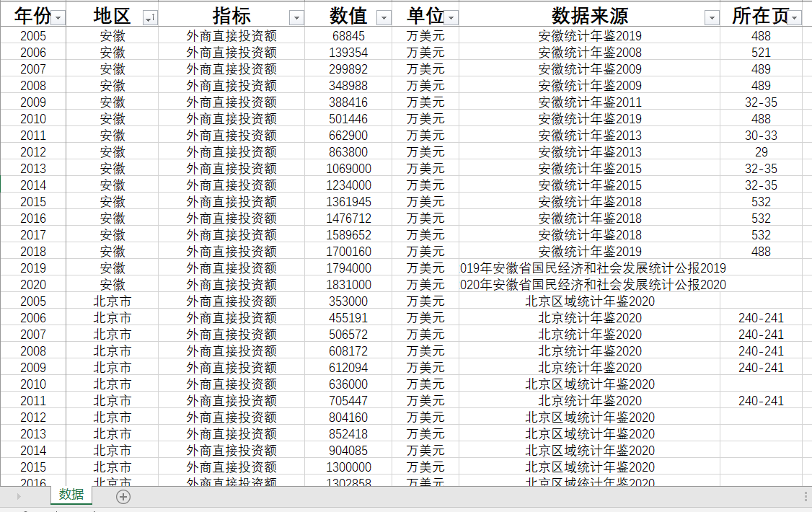This screenshot has width=812, height=512.
Task: Select 北京市 region cell in 2010 row
Action: point(112,384)
